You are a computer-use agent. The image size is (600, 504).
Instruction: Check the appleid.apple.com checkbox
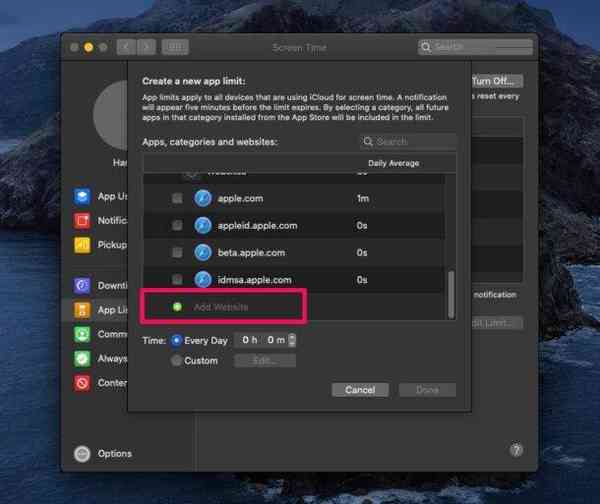coord(177,225)
